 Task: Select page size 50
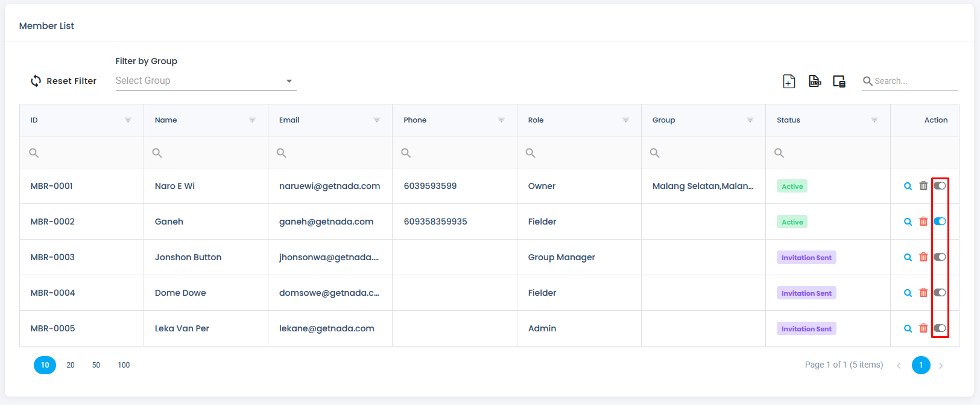coord(96,365)
